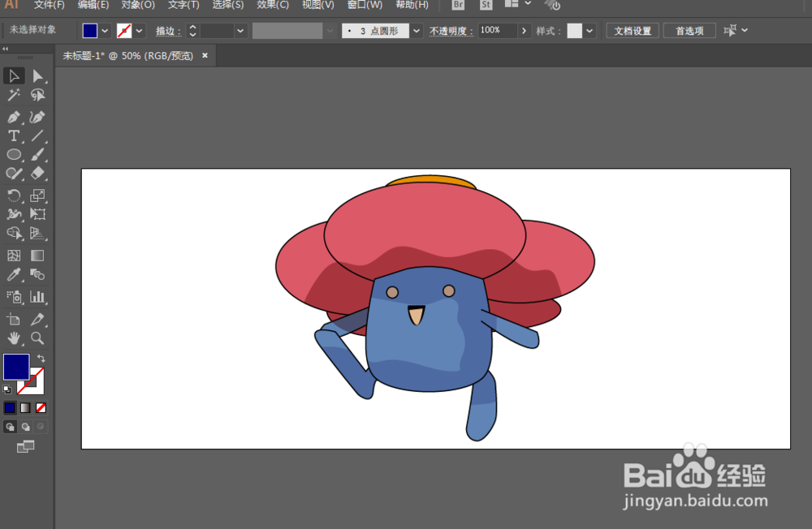Select the Selection tool (black arrow)
Image resolution: width=812 pixels, height=529 pixels.
[x=14, y=76]
